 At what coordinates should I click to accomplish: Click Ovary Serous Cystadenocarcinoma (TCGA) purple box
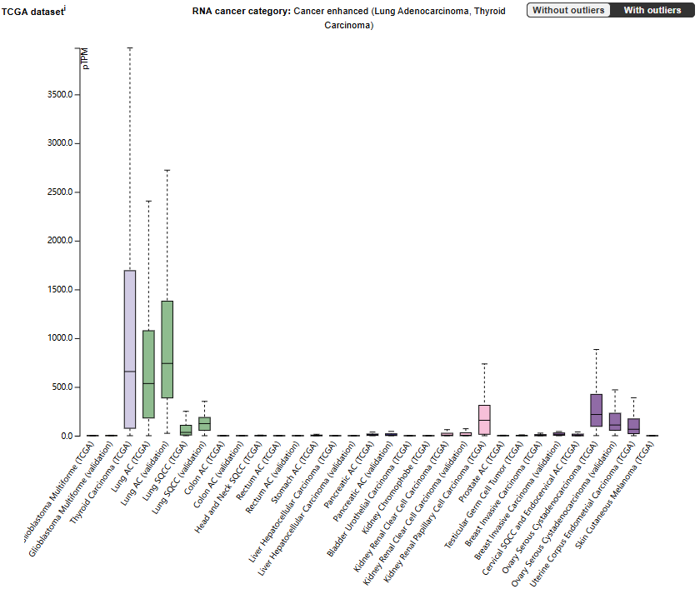(x=596, y=410)
